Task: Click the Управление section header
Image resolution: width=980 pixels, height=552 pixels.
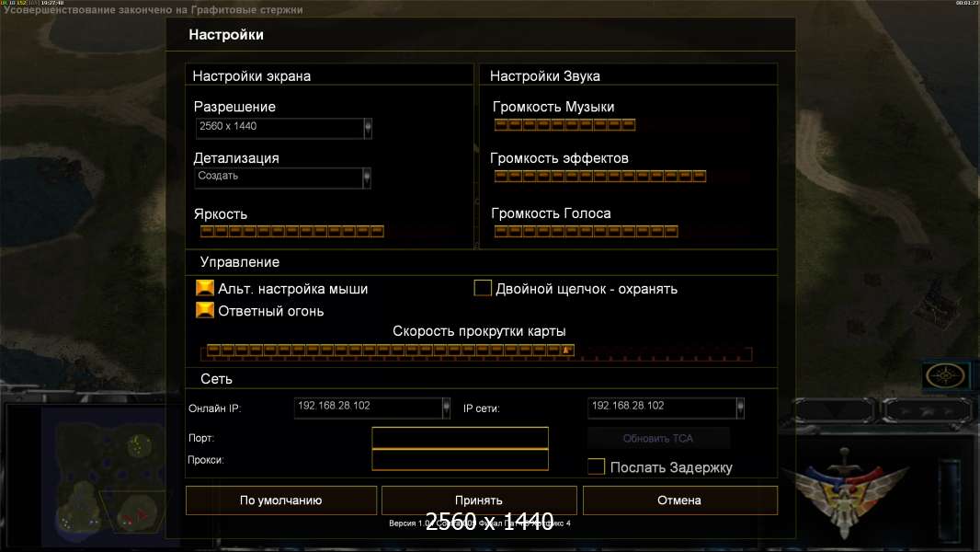Action: (x=240, y=262)
